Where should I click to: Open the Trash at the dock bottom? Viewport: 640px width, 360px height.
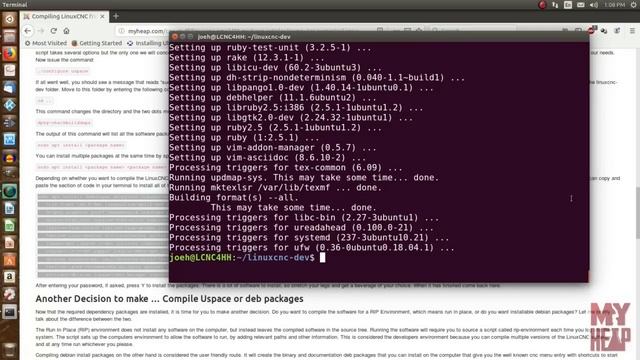point(9,349)
